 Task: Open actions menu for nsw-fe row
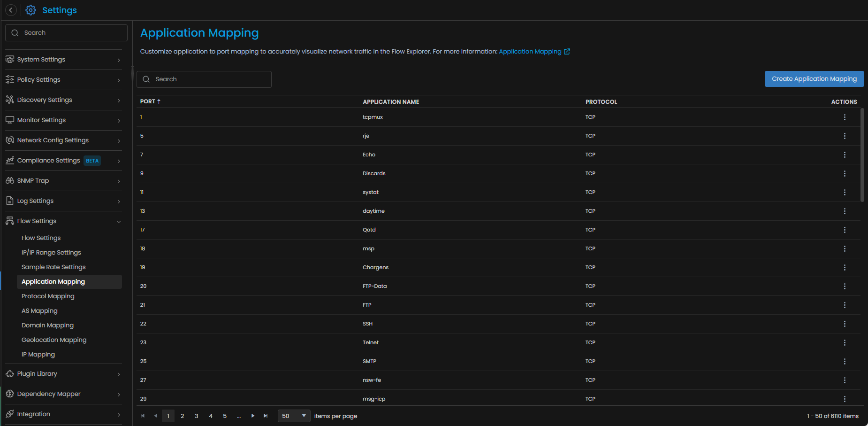[845, 380]
